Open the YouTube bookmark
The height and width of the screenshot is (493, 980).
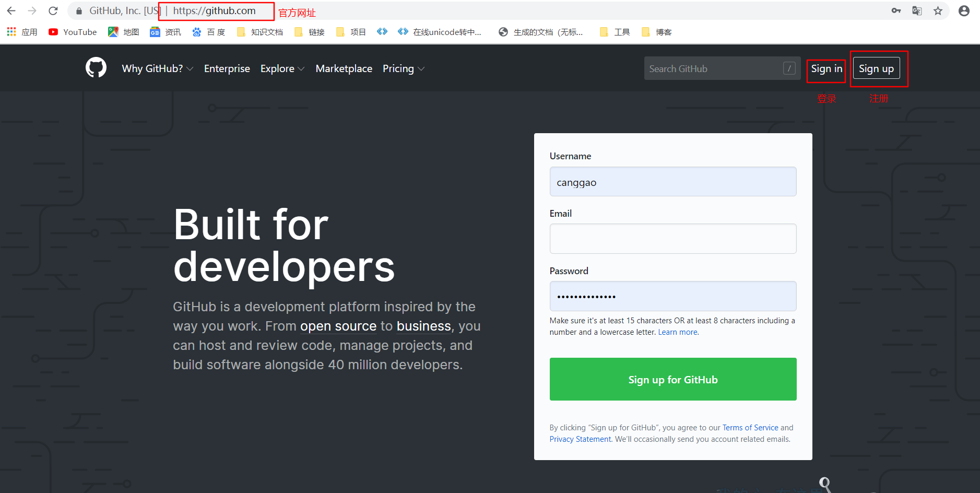pos(73,32)
